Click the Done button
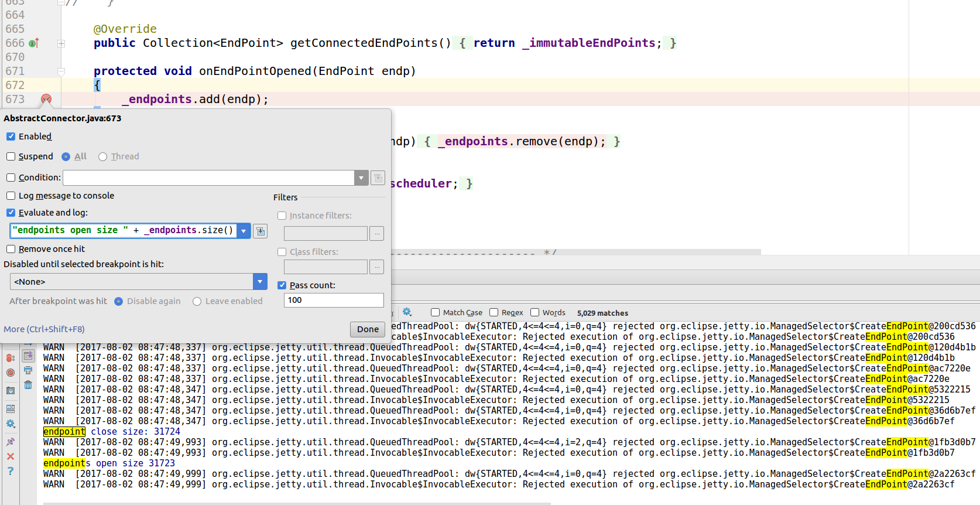 coord(368,329)
